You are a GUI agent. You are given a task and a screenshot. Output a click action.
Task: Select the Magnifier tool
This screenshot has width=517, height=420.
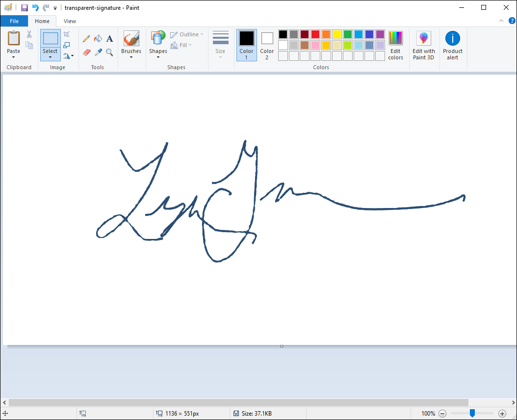point(109,52)
